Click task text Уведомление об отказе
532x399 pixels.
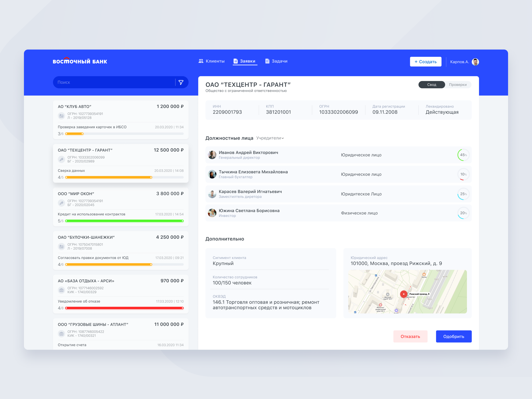pyautogui.click(x=79, y=301)
